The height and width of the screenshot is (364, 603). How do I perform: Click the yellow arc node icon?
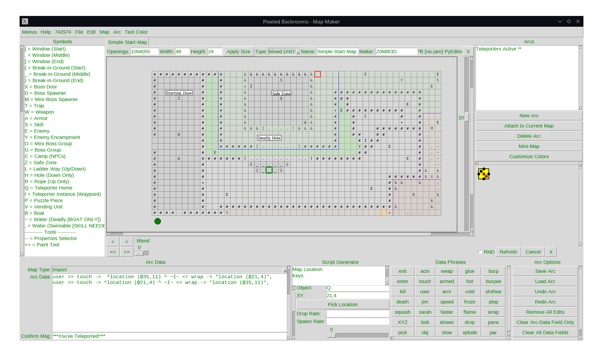(x=484, y=174)
